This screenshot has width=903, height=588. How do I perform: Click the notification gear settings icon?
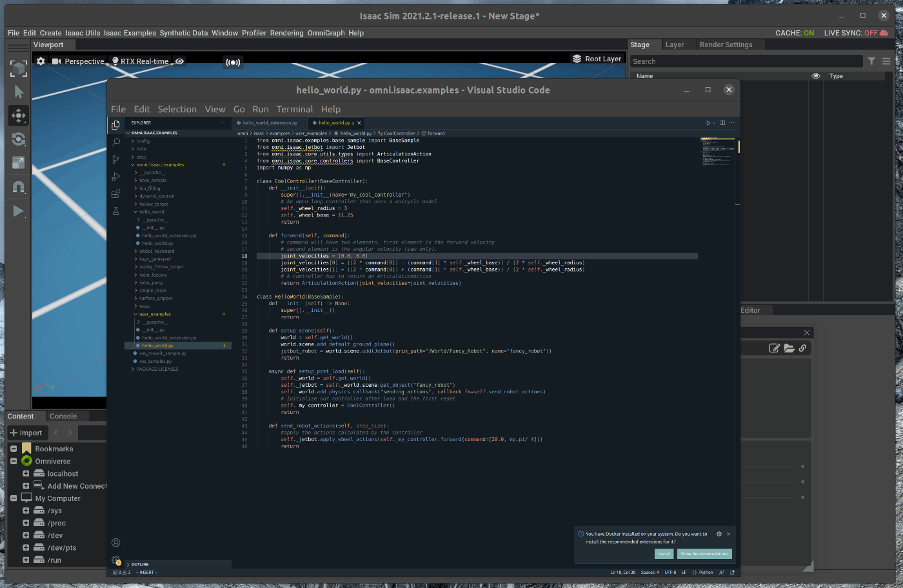[719, 534]
